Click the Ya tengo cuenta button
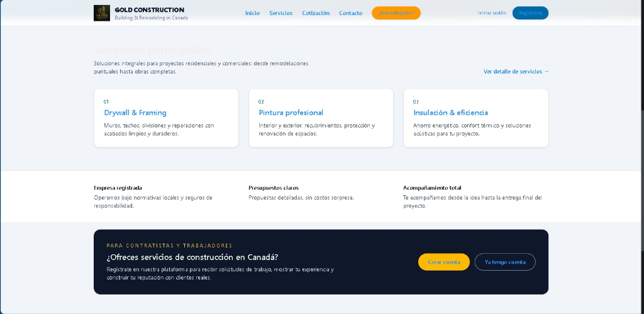The height and width of the screenshot is (314, 644). coord(505,262)
